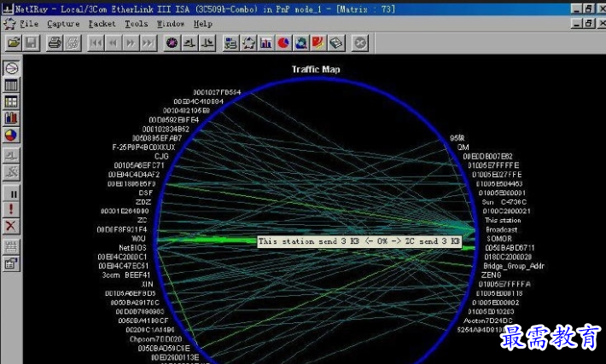Select the 'Bridge_Group_Addr' node label
Image resolution: width=606 pixels, height=364 pixels.
[514, 266]
